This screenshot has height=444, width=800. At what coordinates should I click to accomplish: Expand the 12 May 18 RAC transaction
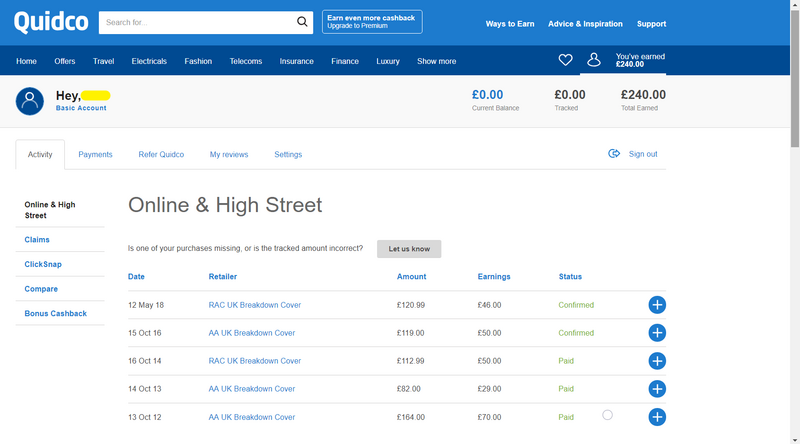[657, 305]
